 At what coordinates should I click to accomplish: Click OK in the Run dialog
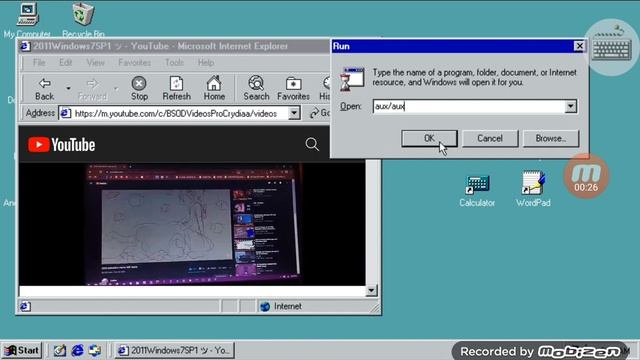pyautogui.click(x=429, y=138)
